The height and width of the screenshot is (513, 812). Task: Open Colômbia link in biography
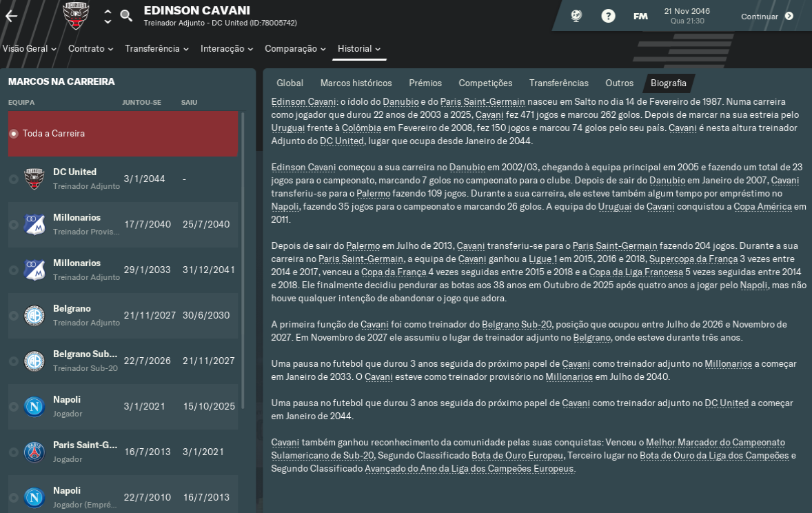pyautogui.click(x=361, y=128)
